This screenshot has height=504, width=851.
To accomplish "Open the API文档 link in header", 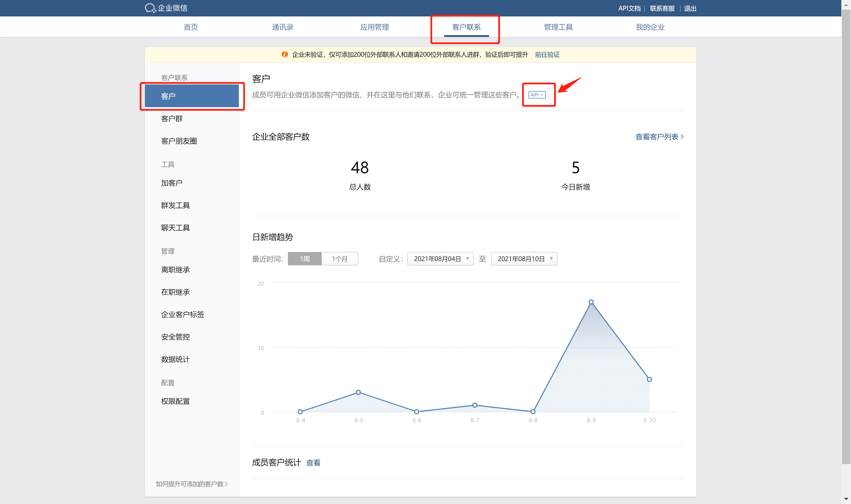I will click(629, 8).
